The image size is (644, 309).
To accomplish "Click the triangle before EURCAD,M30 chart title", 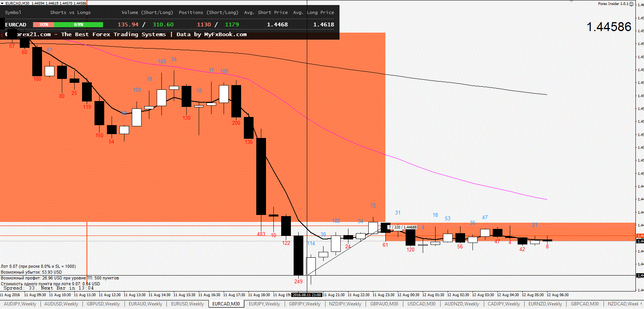I will click(3, 3).
